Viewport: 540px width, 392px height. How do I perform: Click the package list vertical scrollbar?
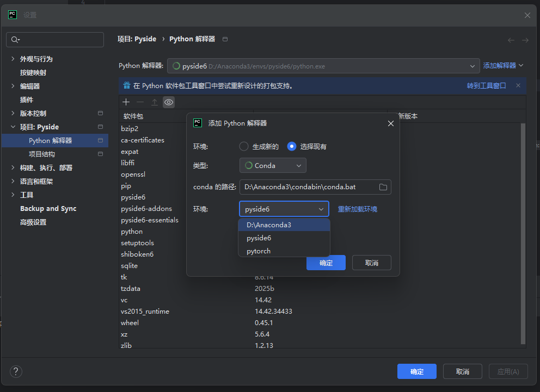(523, 234)
